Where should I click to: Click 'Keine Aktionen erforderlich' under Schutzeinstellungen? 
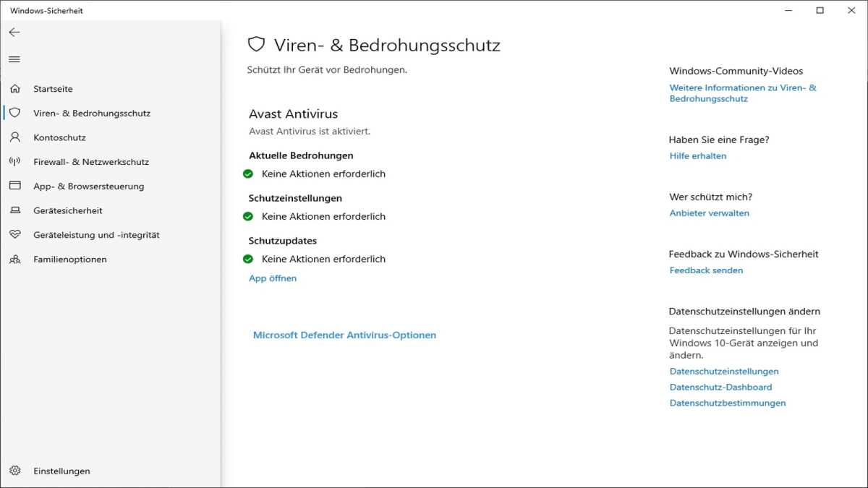323,216
